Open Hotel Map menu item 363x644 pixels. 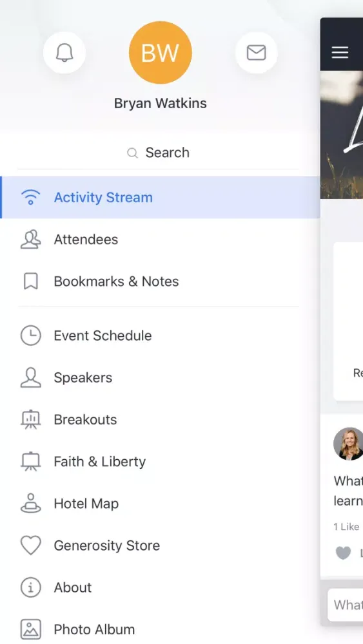tap(161, 504)
